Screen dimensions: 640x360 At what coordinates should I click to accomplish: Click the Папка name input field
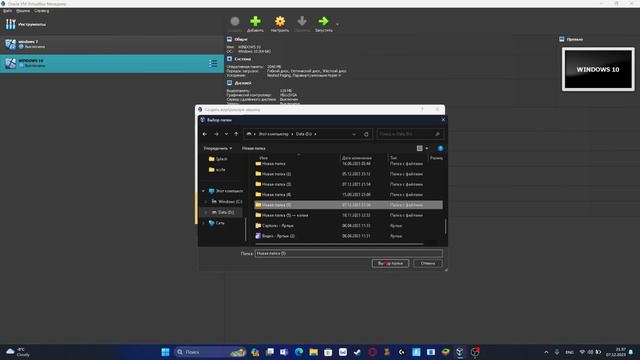point(349,253)
